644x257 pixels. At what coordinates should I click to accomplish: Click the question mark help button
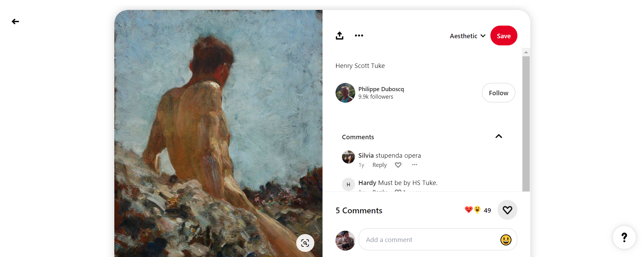pos(624,237)
